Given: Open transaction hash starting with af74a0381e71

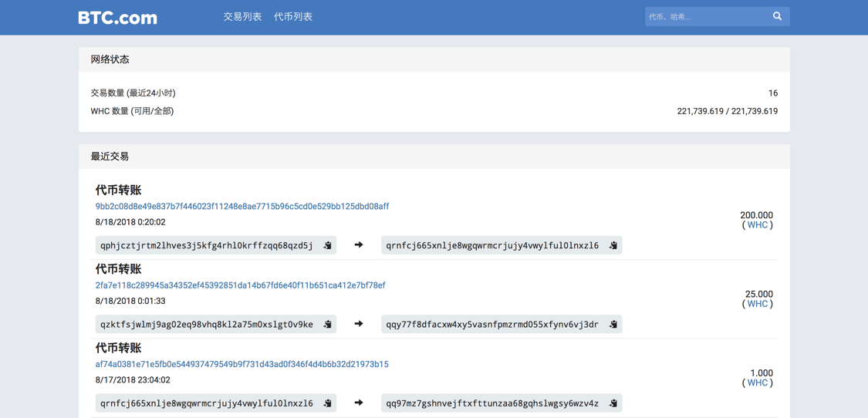Looking at the screenshot, I should tap(242, 364).
